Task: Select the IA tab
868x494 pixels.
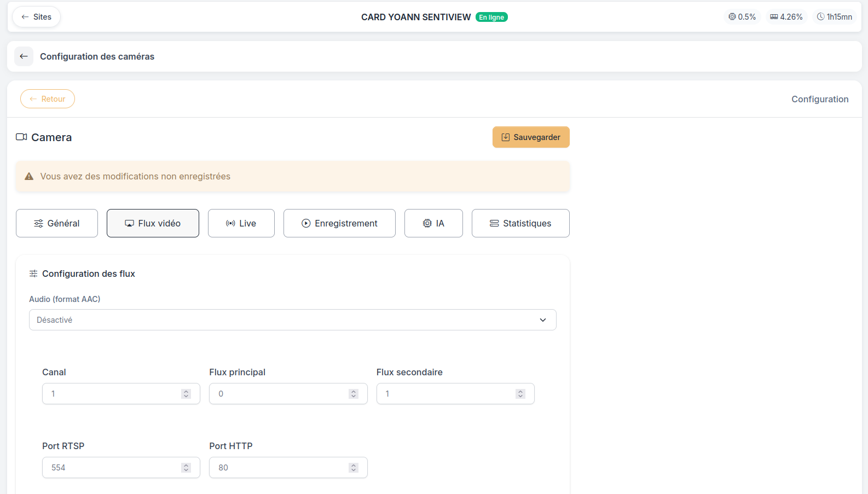Action: click(433, 223)
